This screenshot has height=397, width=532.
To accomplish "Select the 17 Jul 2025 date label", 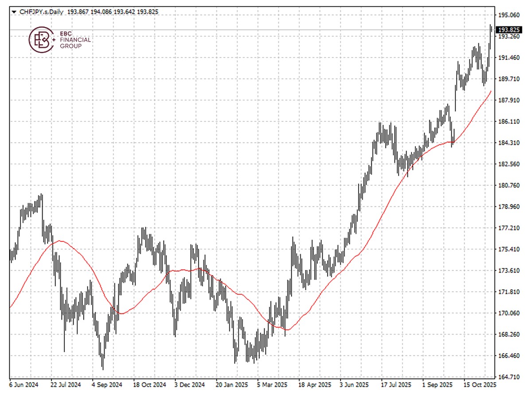I will coord(396,385).
